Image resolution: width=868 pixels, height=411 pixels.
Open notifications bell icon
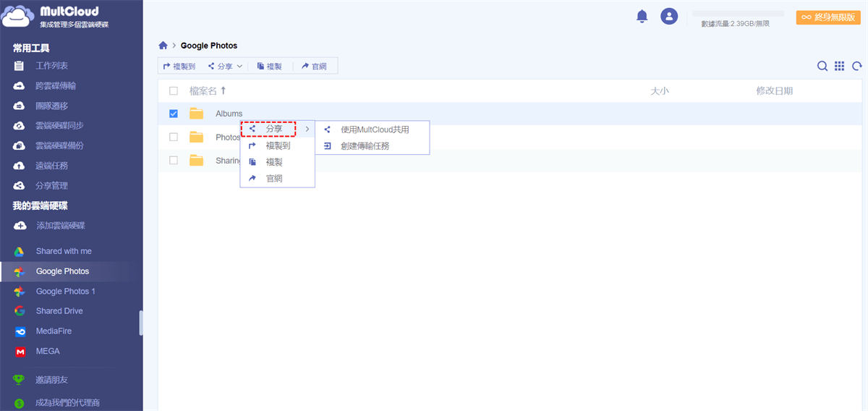tap(642, 16)
